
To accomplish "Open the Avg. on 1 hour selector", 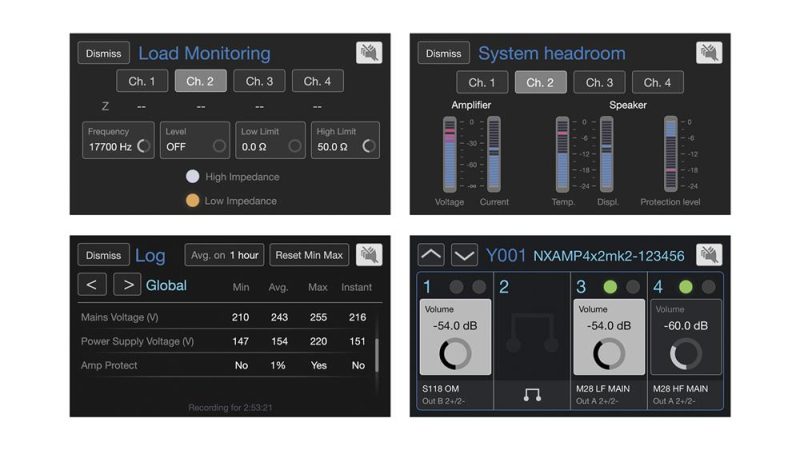I will [224, 255].
